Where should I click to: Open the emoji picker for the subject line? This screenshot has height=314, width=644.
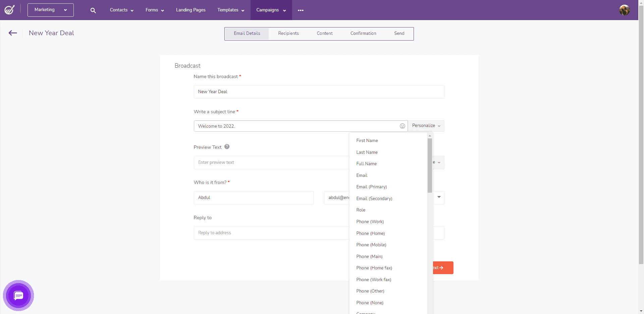coord(402,126)
